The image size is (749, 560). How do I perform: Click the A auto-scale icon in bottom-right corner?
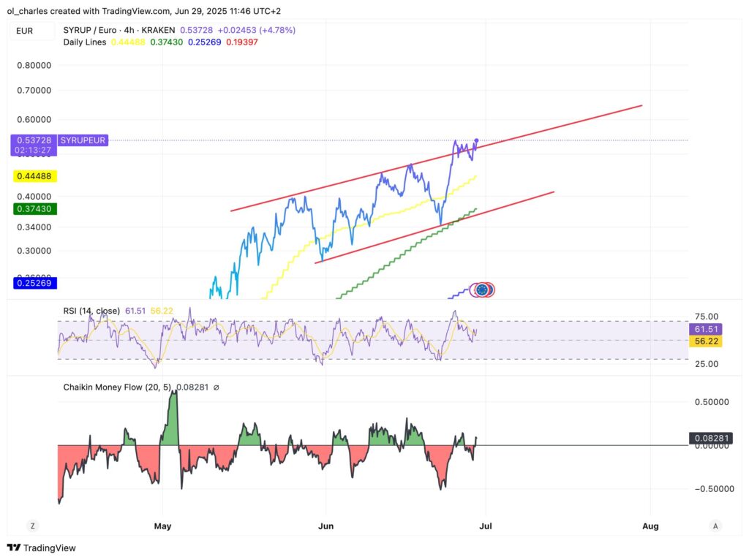[x=715, y=526]
